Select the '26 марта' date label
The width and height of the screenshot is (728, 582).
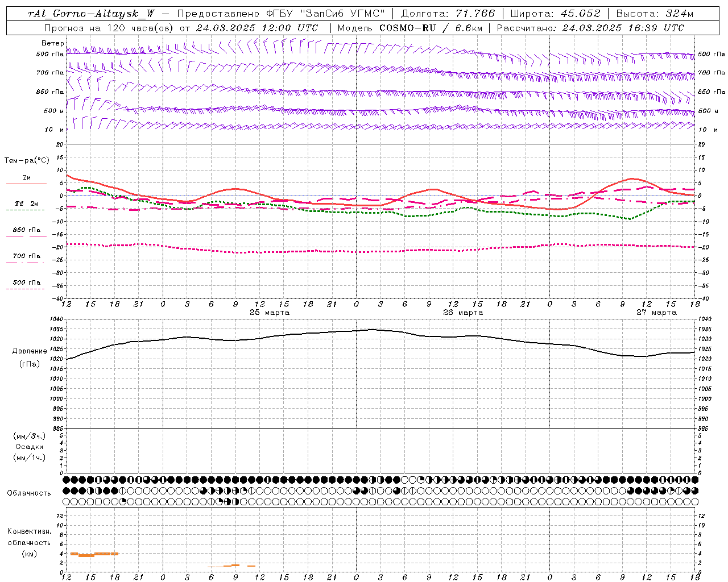click(x=463, y=313)
